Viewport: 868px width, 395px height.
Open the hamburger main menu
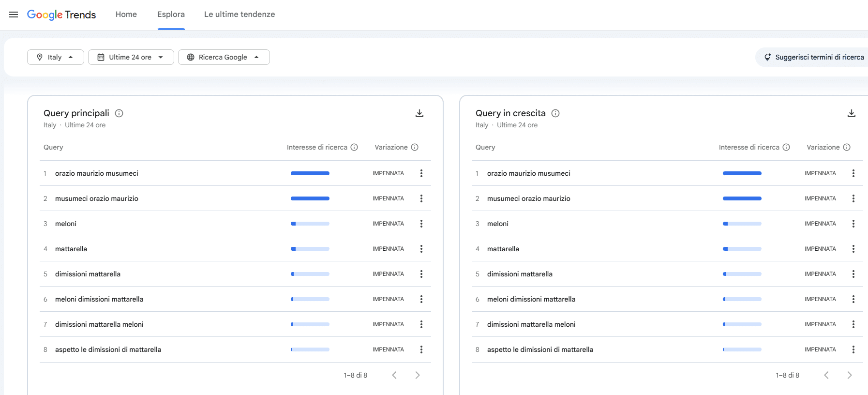14,15
